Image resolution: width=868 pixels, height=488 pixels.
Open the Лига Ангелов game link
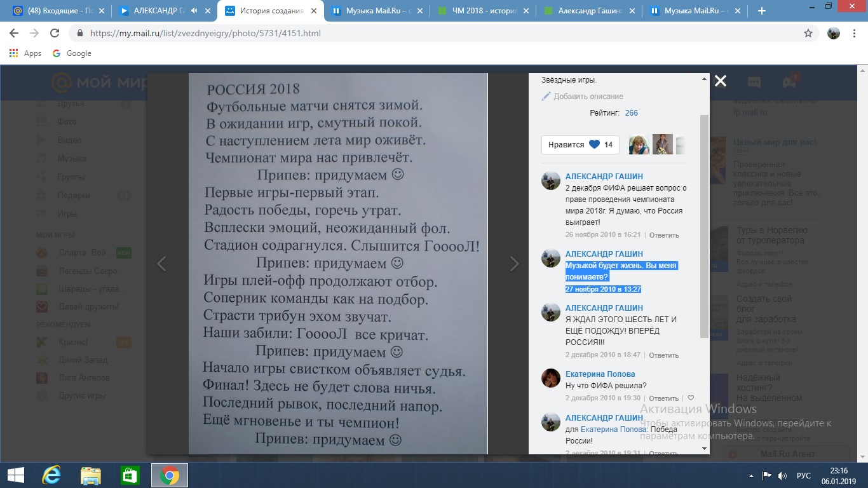[84, 377]
